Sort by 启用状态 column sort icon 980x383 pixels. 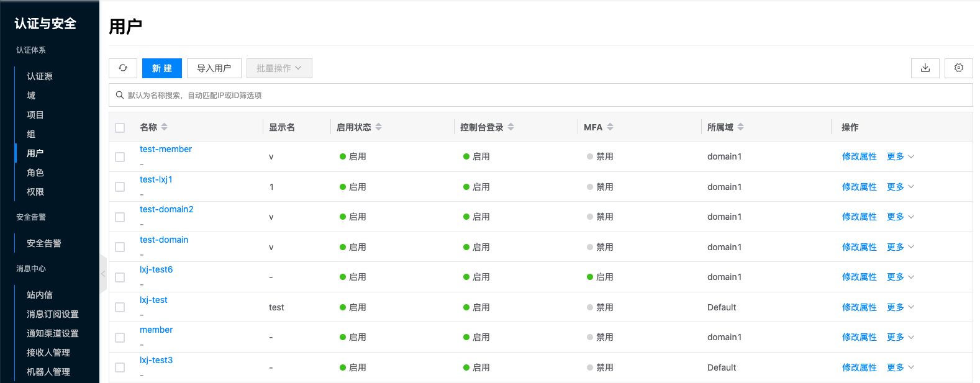coord(379,127)
